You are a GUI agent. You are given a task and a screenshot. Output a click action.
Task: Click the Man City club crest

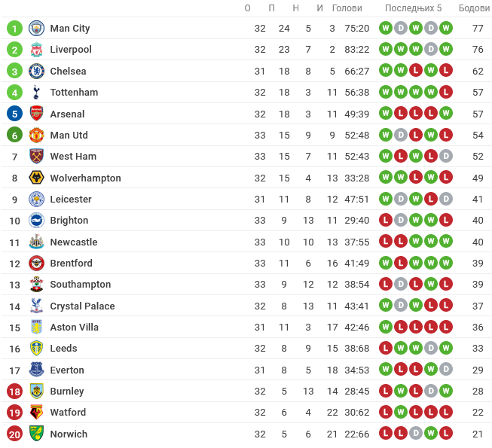36,29
